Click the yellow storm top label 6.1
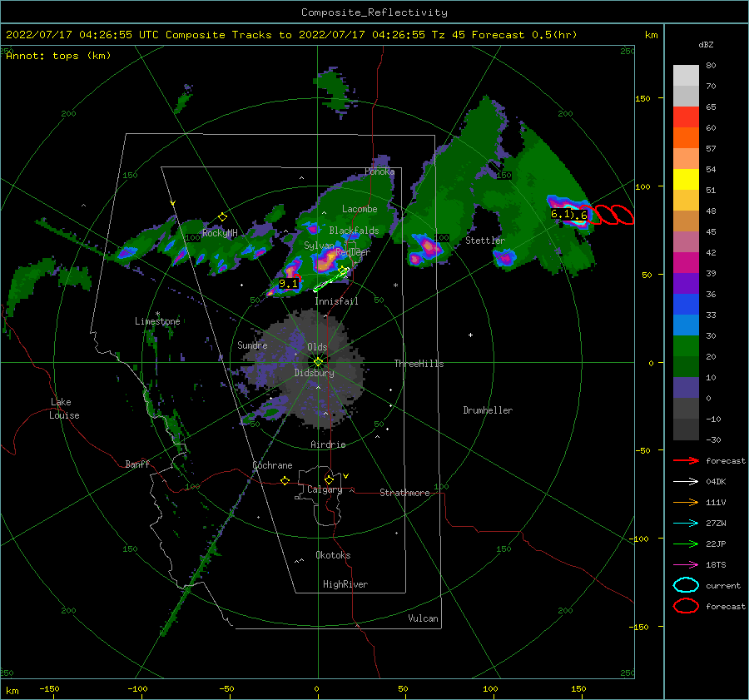The height and width of the screenshot is (700, 749). pos(560,214)
